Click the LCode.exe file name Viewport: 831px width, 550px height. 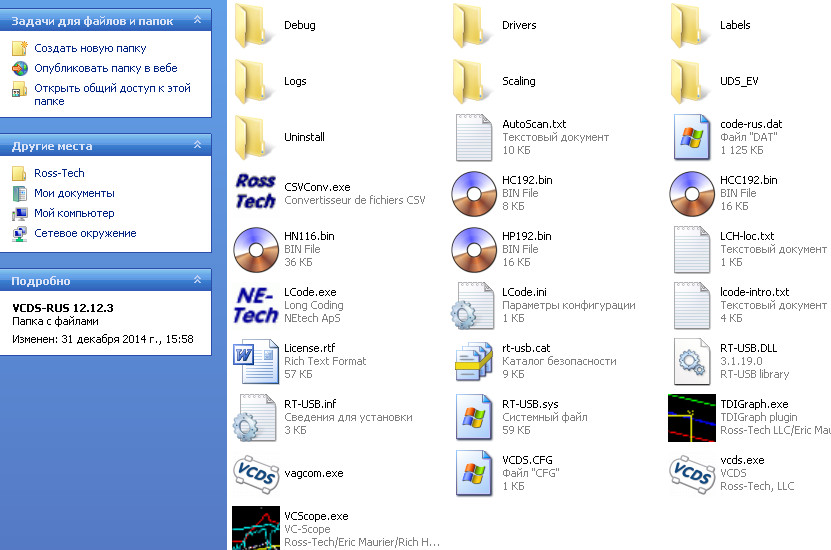[310, 292]
